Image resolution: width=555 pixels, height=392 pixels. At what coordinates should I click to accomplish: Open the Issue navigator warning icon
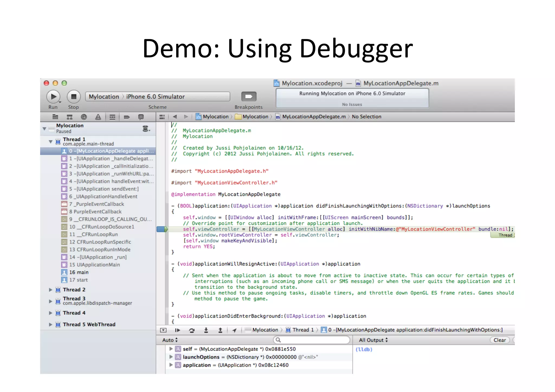click(x=98, y=117)
